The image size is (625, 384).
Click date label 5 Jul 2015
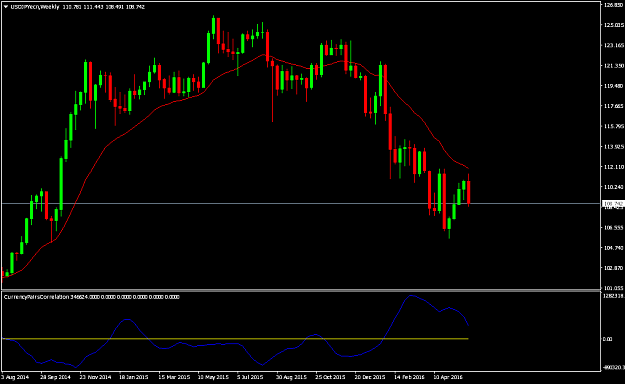pos(250,377)
